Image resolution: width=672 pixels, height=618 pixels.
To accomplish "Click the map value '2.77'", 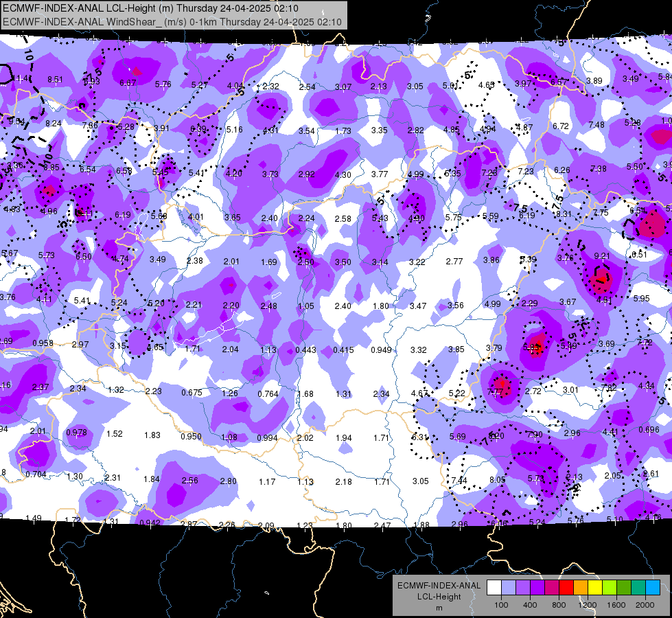I will tap(454, 261).
